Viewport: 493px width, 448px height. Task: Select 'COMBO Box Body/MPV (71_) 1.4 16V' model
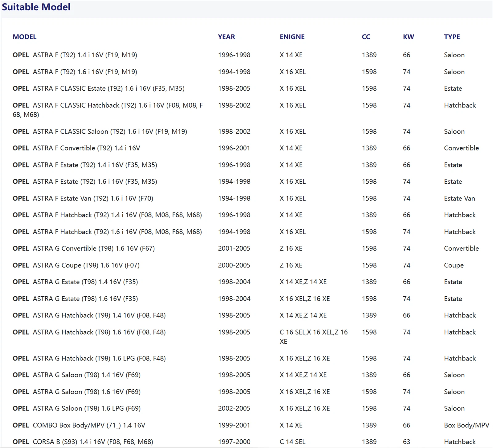[x=79, y=425]
